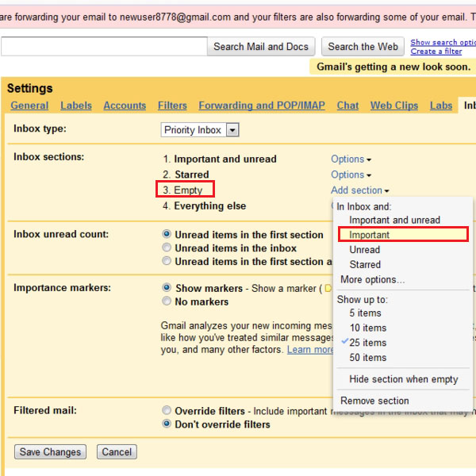Select the Override filters radio button
The width and height of the screenshot is (476, 476).
click(x=167, y=410)
